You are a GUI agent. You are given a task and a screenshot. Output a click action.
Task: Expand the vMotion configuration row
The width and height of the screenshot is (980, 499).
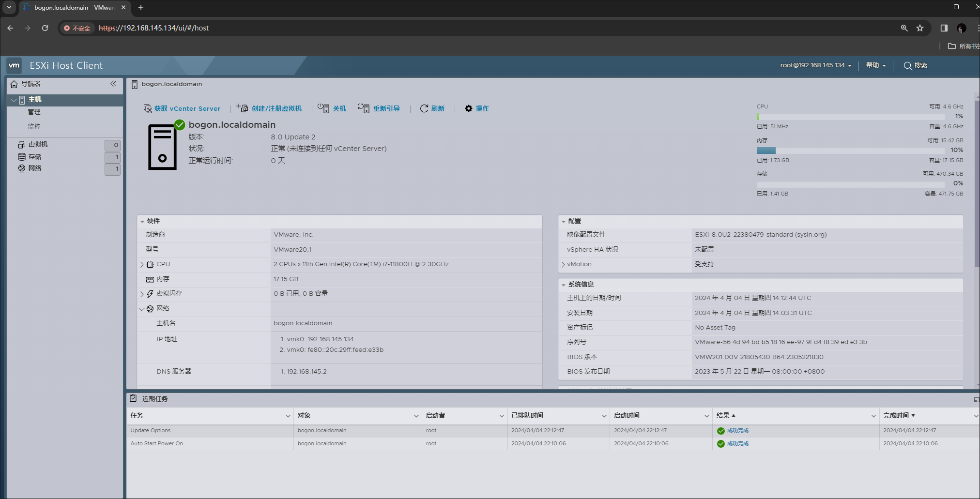tap(563, 264)
